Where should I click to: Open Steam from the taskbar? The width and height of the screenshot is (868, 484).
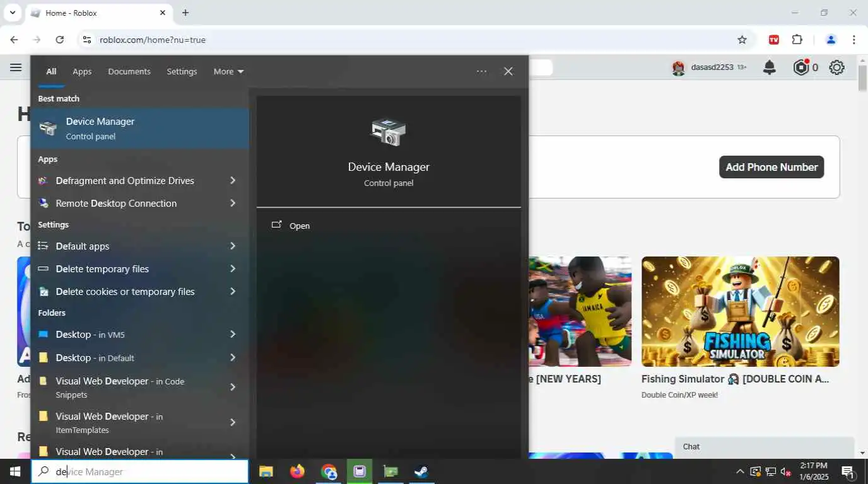click(x=421, y=471)
